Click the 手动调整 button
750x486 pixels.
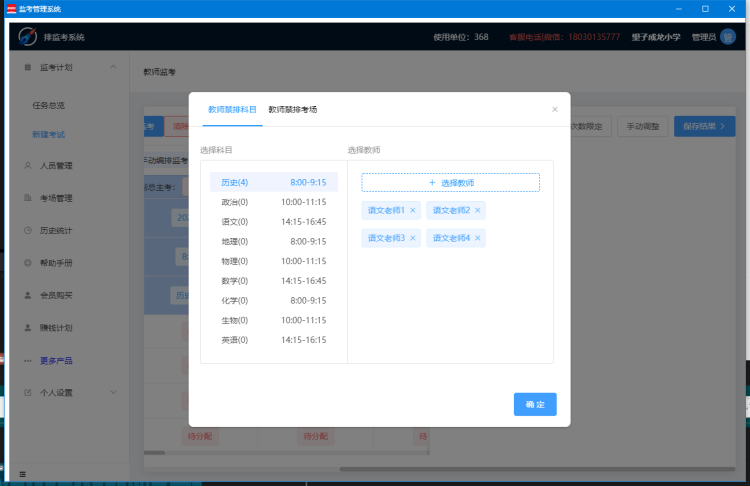(643, 126)
